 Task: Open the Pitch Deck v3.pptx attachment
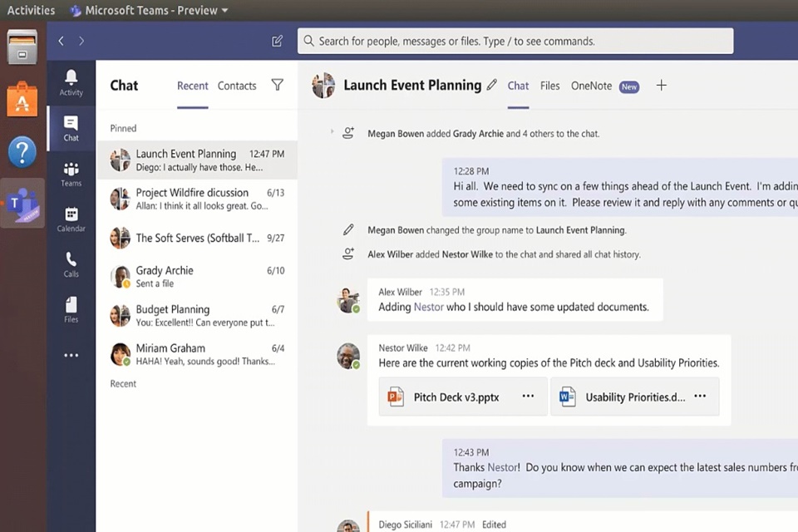click(x=463, y=397)
